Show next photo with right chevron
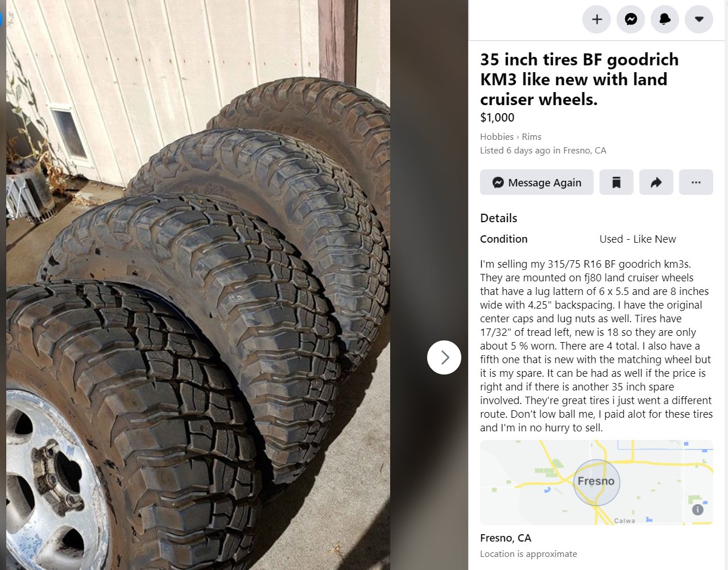728x570 pixels. click(444, 357)
